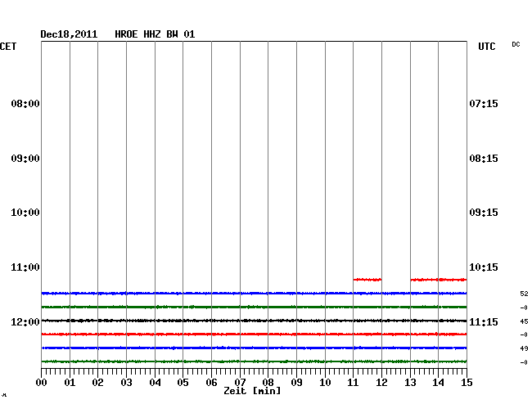Click the "UTC" axis header
Image resolution: width=532 pixels, height=404 pixels.
pos(486,47)
